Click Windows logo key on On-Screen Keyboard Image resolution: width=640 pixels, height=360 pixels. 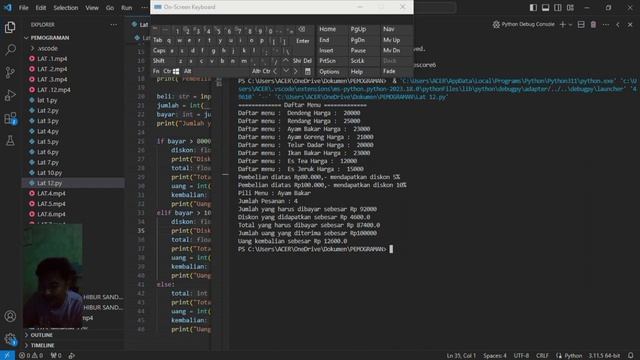click(x=176, y=71)
